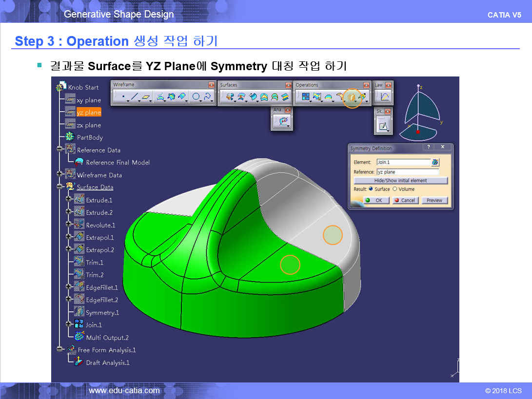Click the Point tool in Wireframe toolbar

(123, 97)
